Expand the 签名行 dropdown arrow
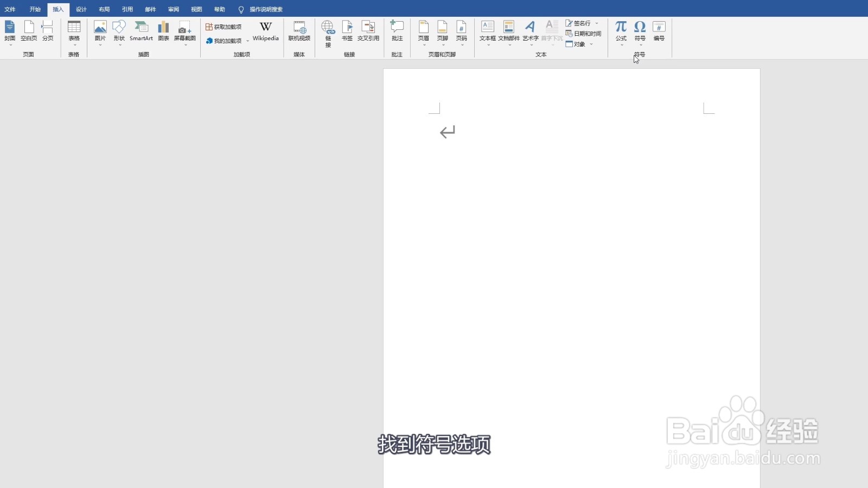This screenshot has height=488, width=868. pos(597,23)
